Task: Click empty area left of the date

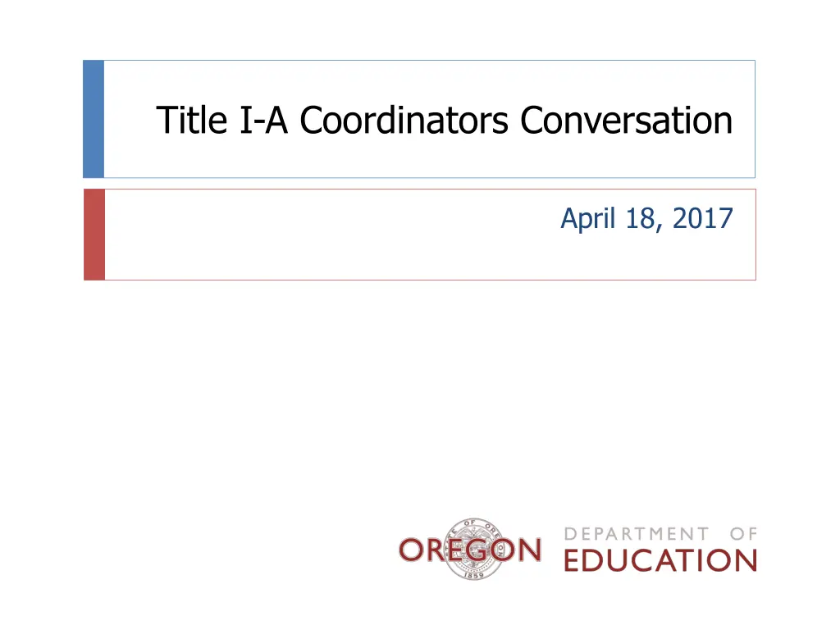Action: [328, 235]
